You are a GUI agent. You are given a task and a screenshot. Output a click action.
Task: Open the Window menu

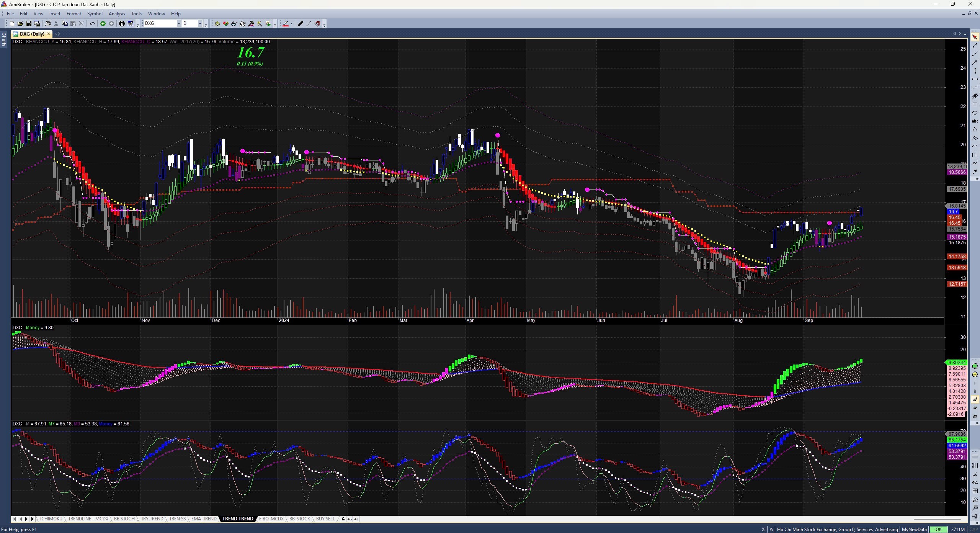[156, 13]
